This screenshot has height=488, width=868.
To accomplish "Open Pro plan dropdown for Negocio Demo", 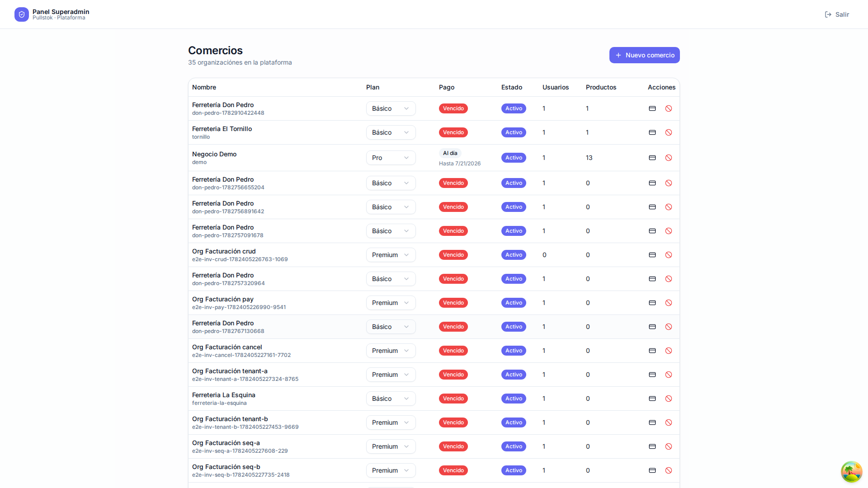I will tap(391, 158).
